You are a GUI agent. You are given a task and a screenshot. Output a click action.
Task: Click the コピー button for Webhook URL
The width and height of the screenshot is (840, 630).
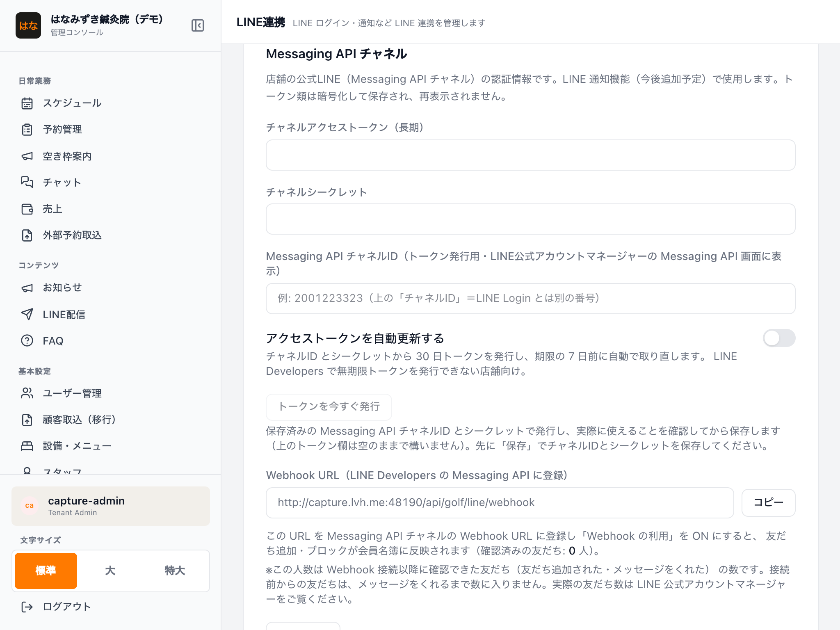[x=769, y=502]
